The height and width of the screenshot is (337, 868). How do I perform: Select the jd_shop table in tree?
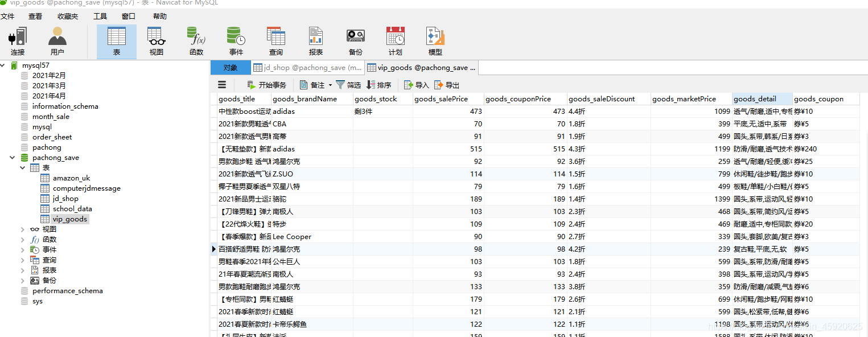pyautogui.click(x=65, y=199)
